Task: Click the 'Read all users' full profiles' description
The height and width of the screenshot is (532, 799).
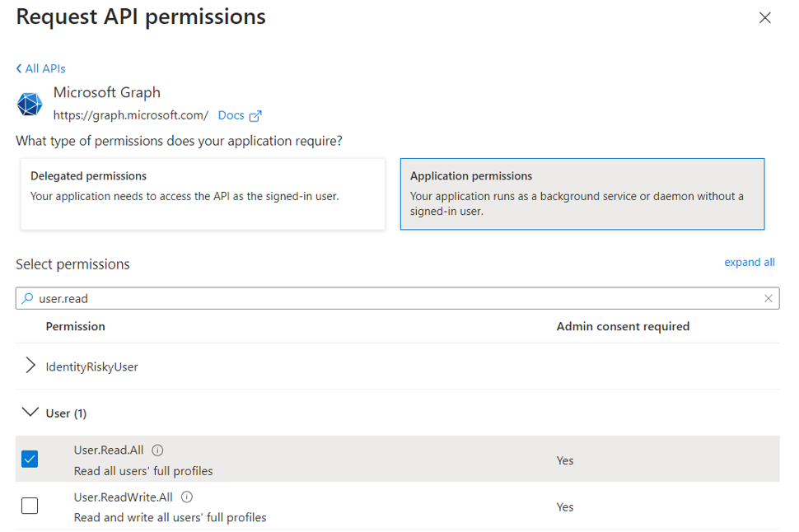Action: pos(143,471)
